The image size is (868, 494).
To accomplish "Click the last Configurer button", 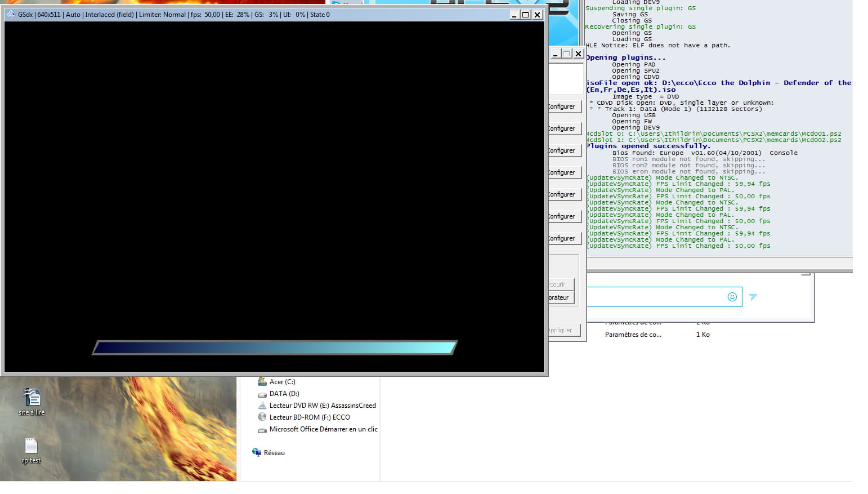I will click(562, 238).
